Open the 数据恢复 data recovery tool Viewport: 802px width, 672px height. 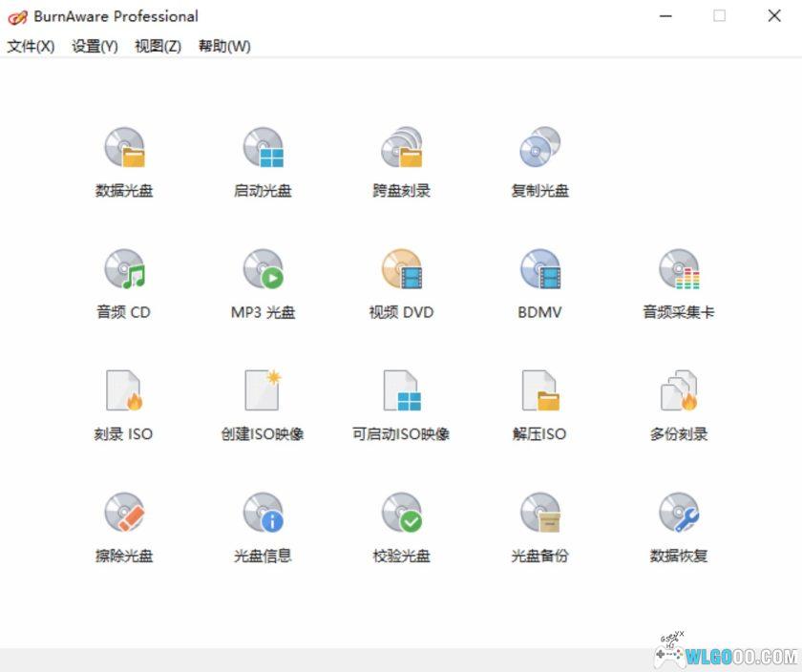click(678, 525)
